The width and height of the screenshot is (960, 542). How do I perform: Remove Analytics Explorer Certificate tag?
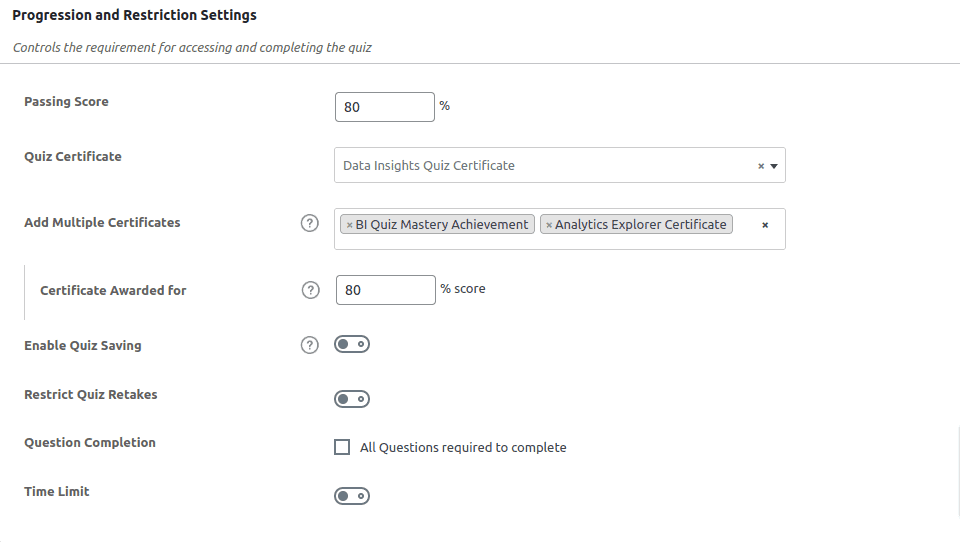549,225
